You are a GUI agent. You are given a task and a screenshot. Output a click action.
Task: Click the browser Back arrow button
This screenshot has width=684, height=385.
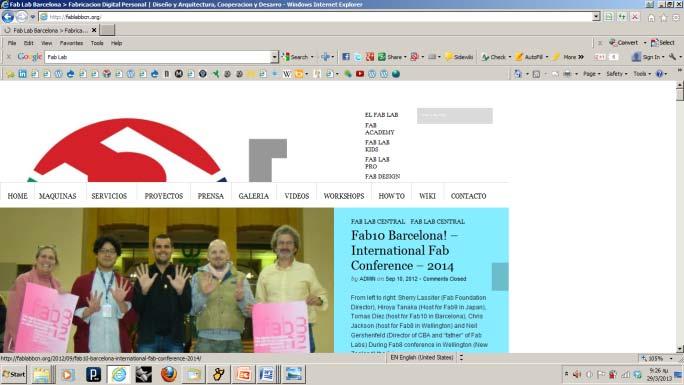[7, 17]
